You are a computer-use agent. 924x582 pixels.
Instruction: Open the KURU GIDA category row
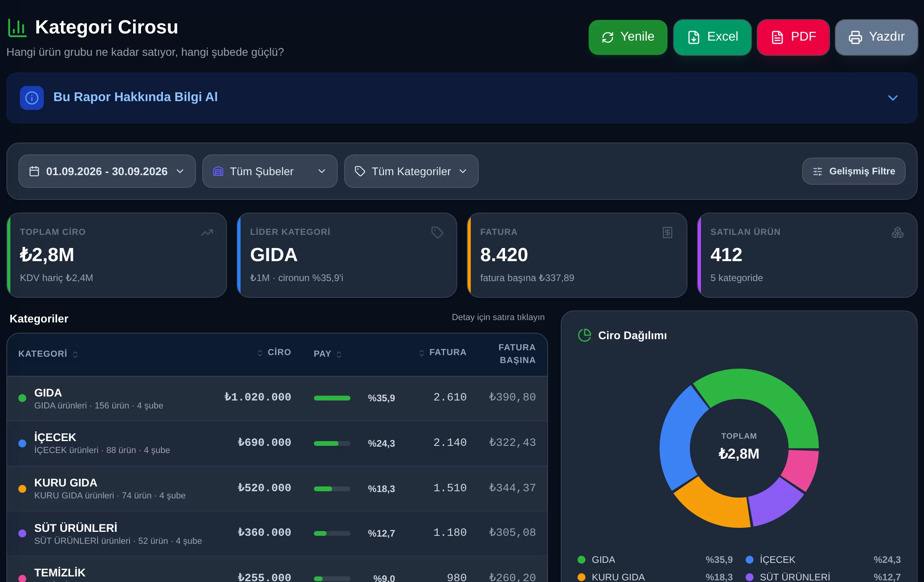click(x=277, y=489)
